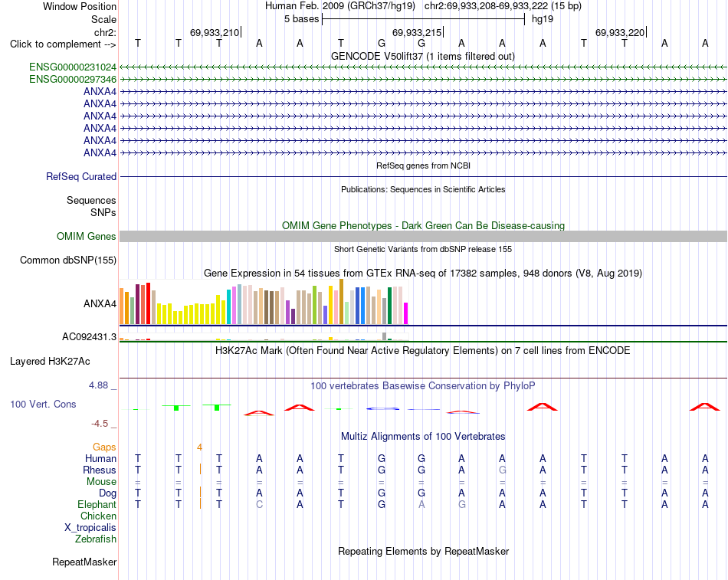Image resolution: width=728 pixels, height=580 pixels.
Task: Click the Sequences track label
Action: coord(91,200)
